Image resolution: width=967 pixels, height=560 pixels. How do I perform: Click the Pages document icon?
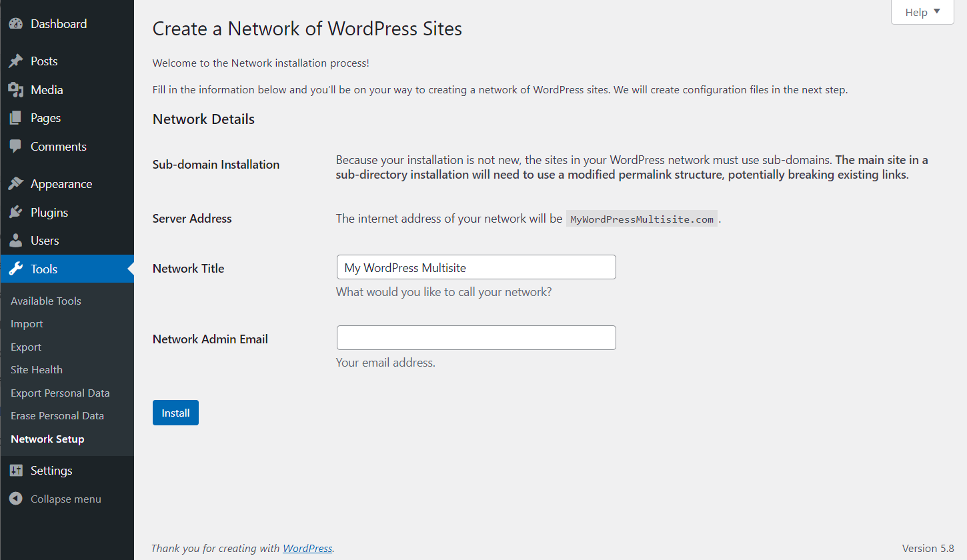(x=16, y=118)
